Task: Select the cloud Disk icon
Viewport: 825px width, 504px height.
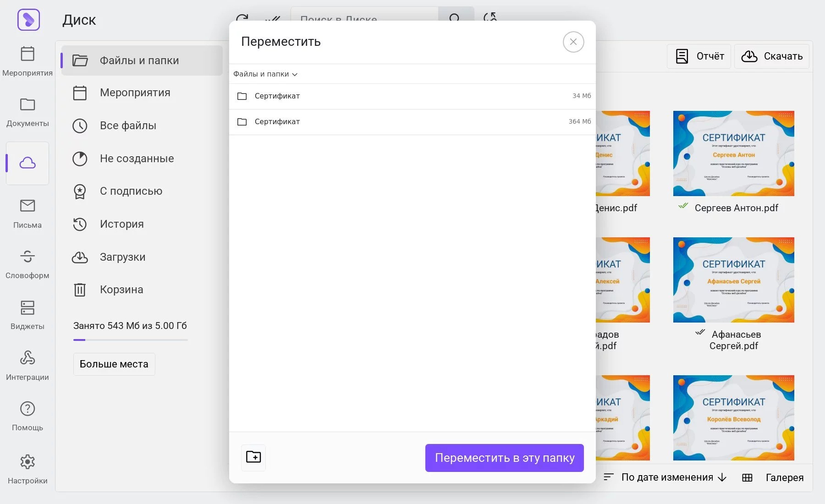Action: 27,163
